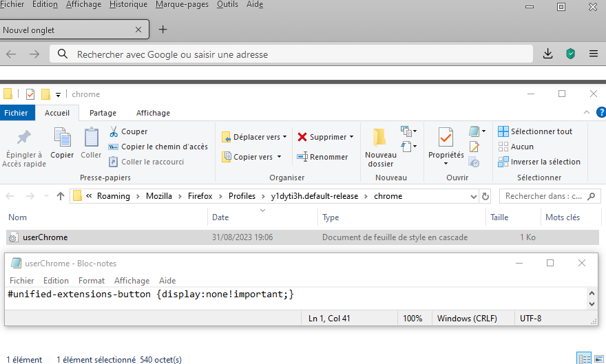Delete file with Supprimer button
The width and height of the screenshot is (606, 364).
pos(322,137)
